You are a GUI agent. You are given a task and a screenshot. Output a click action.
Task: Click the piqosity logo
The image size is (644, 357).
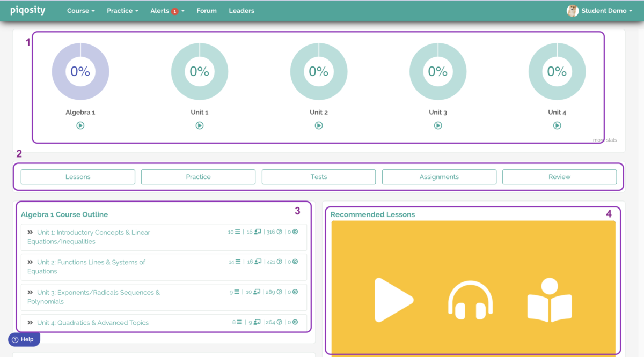pyautogui.click(x=27, y=10)
